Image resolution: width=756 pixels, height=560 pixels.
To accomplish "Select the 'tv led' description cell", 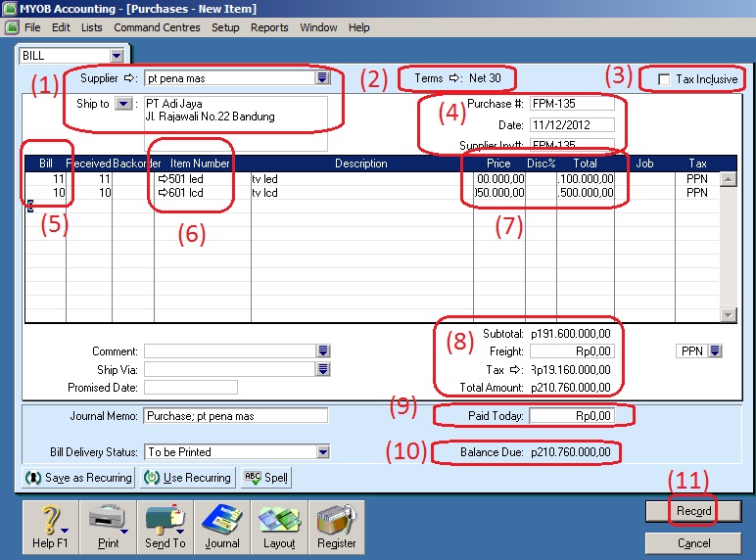I will [361, 179].
